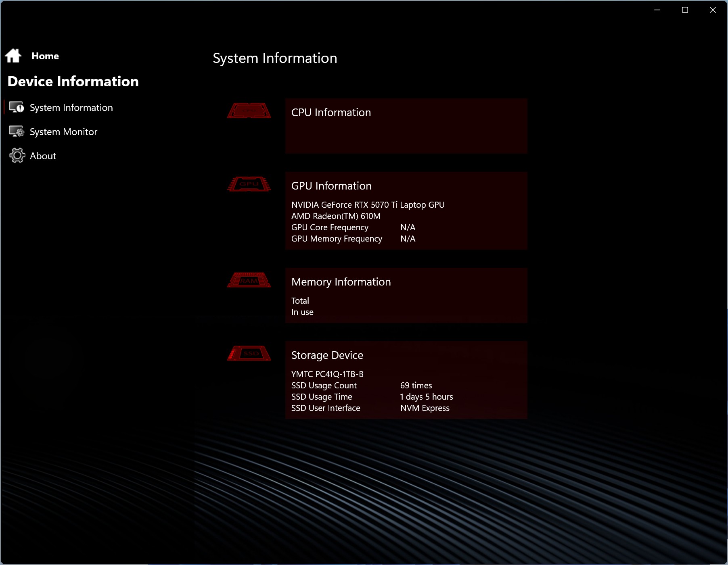The height and width of the screenshot is (565, 728).
Task: Open the About page
Action: pyautogui.click(x=43, y=156)
